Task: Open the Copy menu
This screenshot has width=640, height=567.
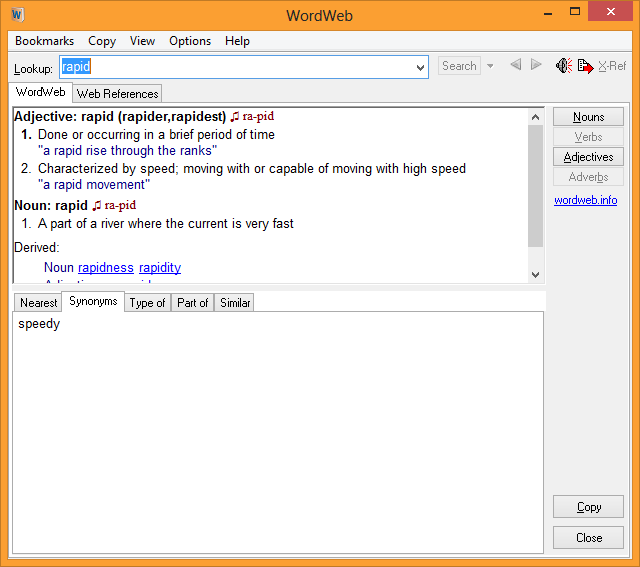Action: (102, 41)
